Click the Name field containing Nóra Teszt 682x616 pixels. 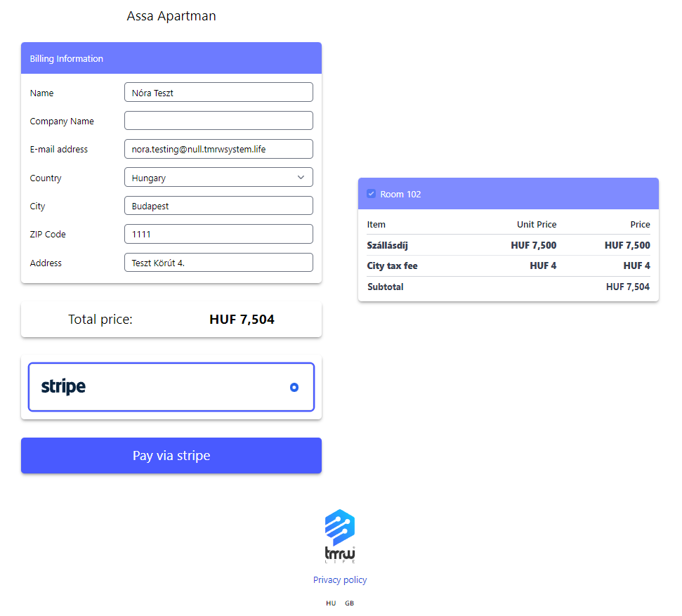[x=218, y=93]
